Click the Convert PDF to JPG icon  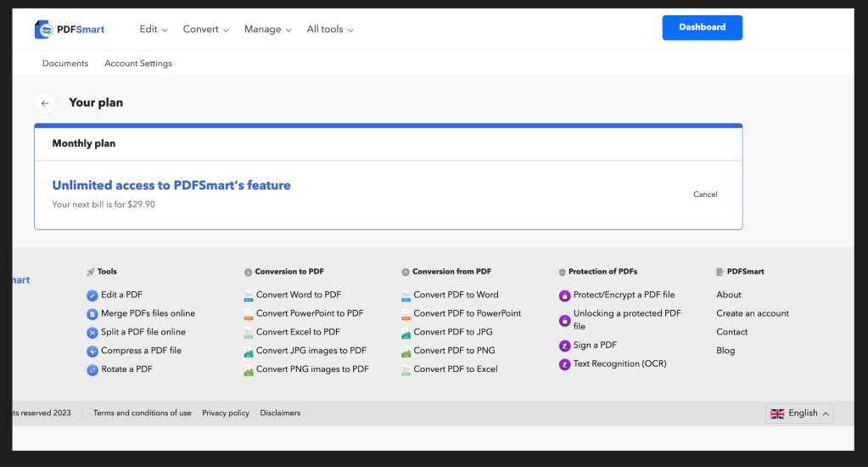pos(406,333)
